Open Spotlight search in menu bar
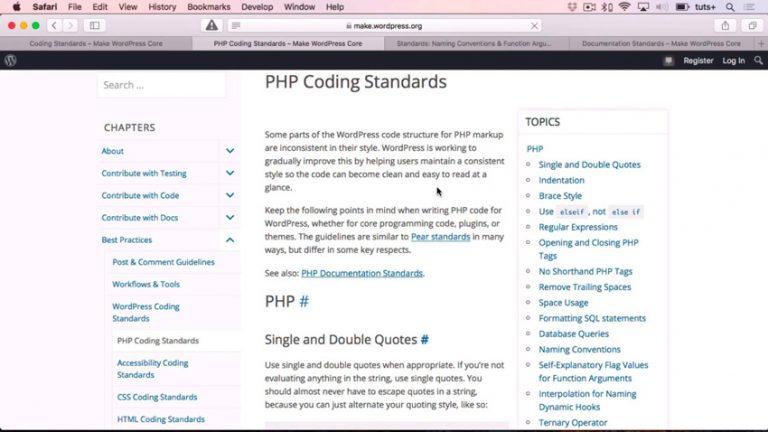Screen dimensions: 768x432 pyautogui.click(x=730, y=7)
